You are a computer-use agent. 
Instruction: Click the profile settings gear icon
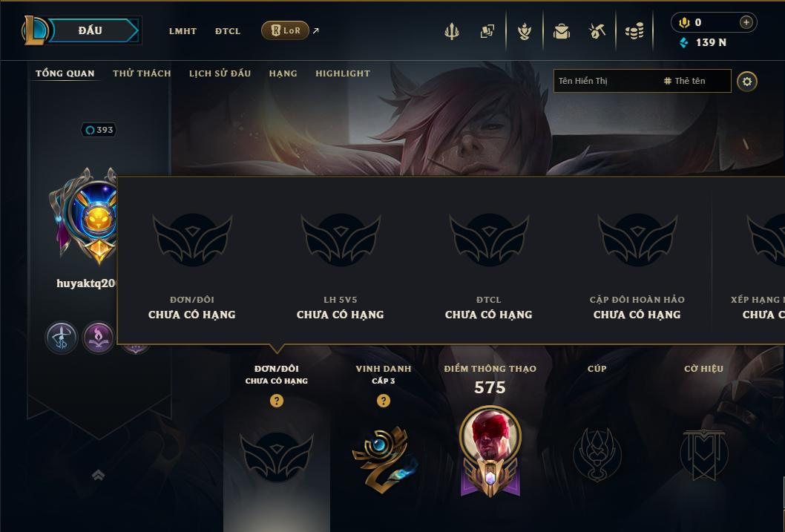[x=747, y=82]
